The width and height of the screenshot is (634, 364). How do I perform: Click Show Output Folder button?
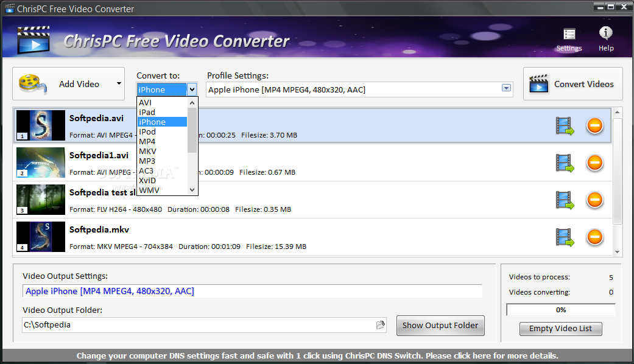click(440, 326)
